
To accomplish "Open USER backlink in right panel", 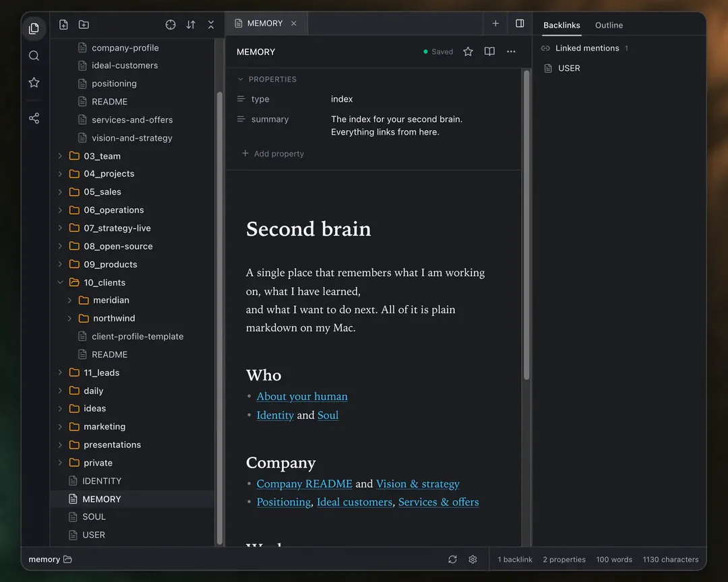I will pyautogui.click(x=569, y=68).
